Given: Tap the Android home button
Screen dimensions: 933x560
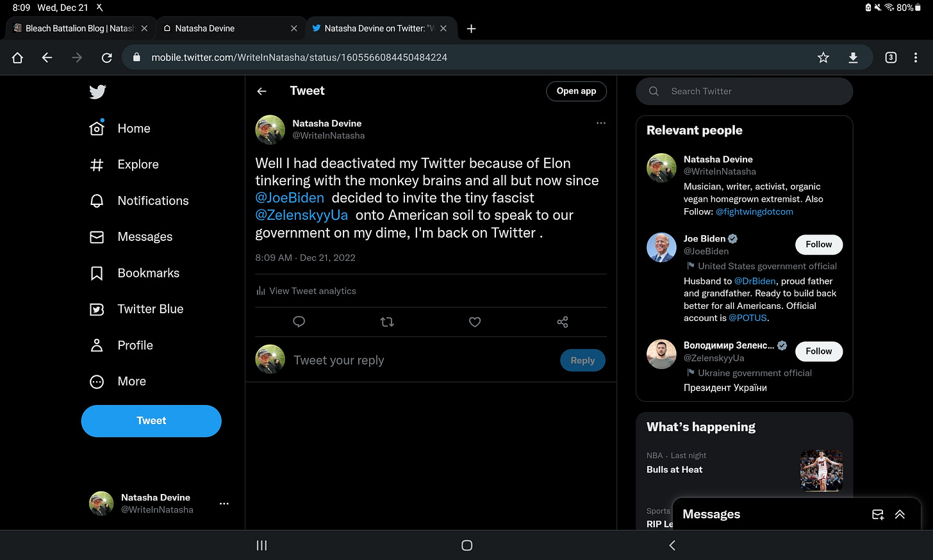Looking at the screenshot, I should click(x=467, y=545).
